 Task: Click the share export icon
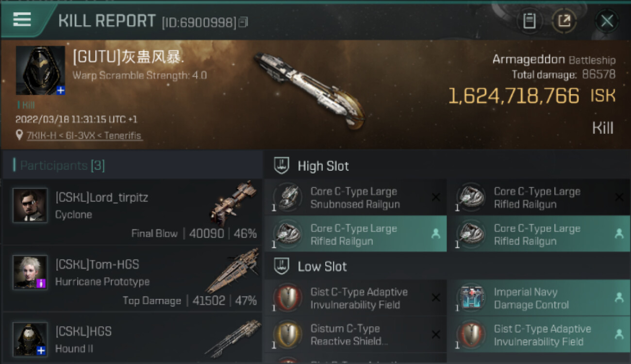564,21
